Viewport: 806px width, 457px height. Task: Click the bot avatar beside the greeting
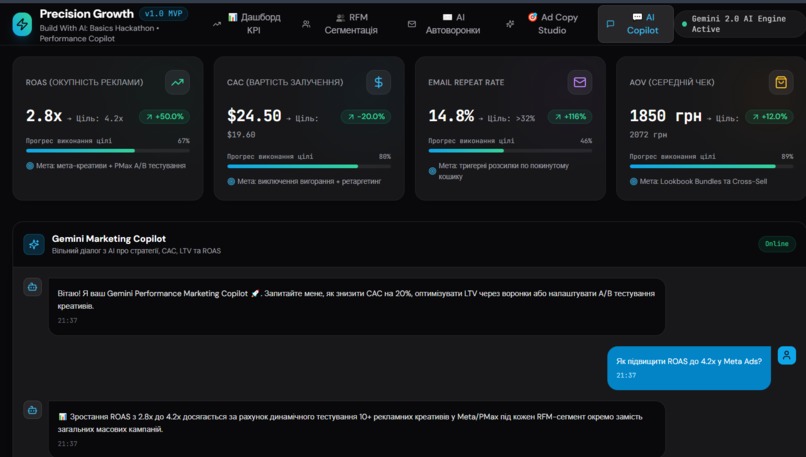pyautogui.click(x=32, y=287)
